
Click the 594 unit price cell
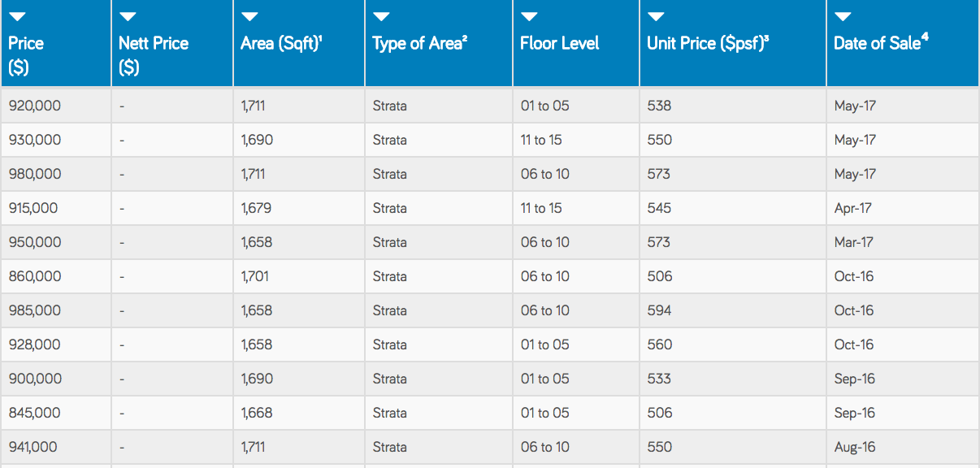click(x=733, y=310)
